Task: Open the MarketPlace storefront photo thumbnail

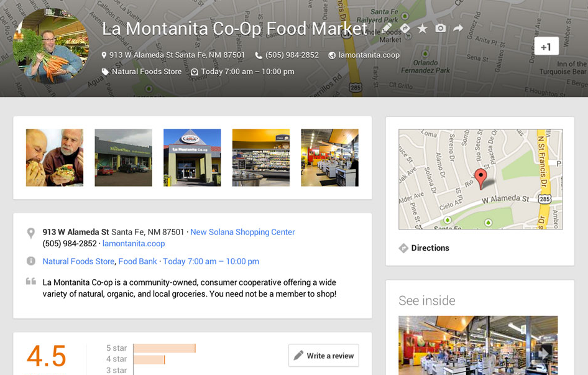Action: click(123, 158)
